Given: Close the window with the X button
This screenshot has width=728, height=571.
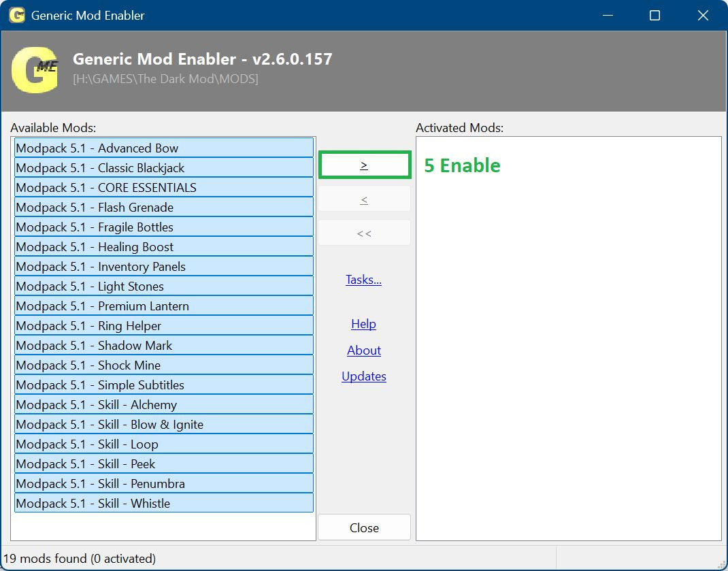Looking at the screenshot, I should (x=703, y=16).
